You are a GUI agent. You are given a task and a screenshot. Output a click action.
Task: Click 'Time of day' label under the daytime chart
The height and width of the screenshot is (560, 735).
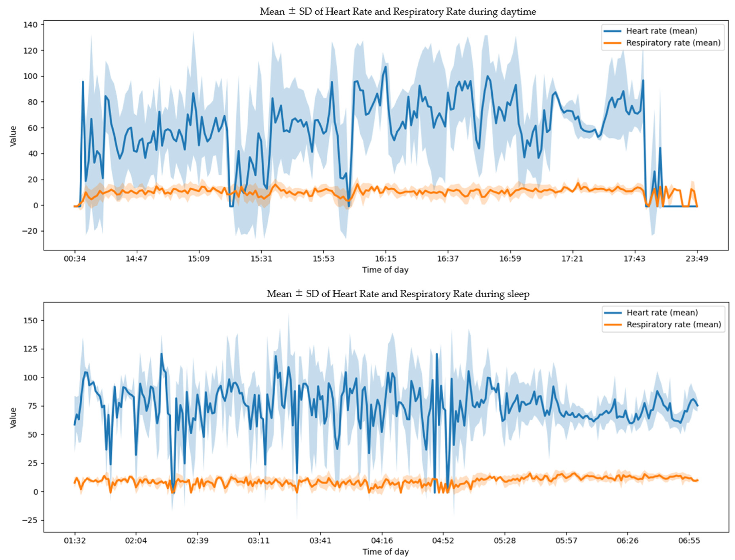[x=385, y=270]
